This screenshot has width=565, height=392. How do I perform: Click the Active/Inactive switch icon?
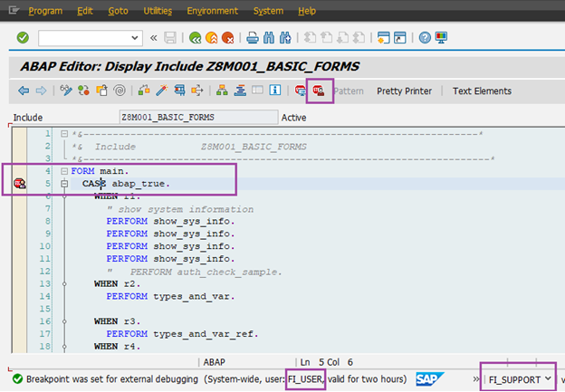83,91
